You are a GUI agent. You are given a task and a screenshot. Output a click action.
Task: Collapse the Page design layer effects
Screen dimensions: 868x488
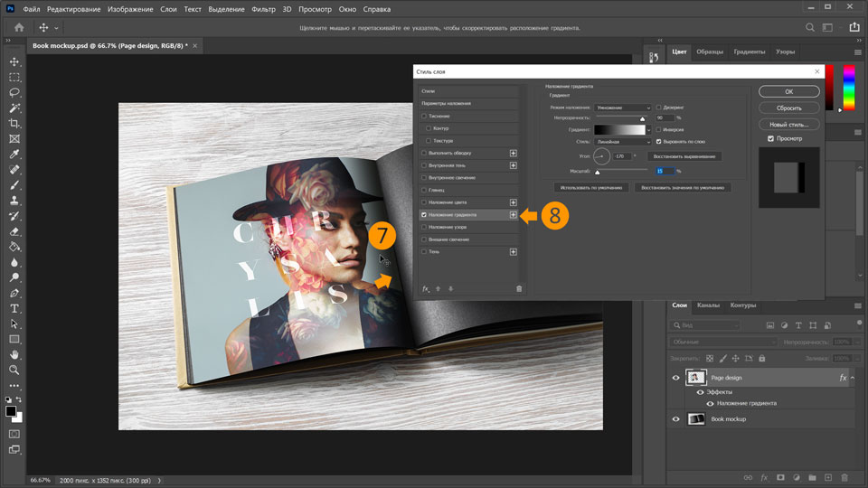coord(854,378)
